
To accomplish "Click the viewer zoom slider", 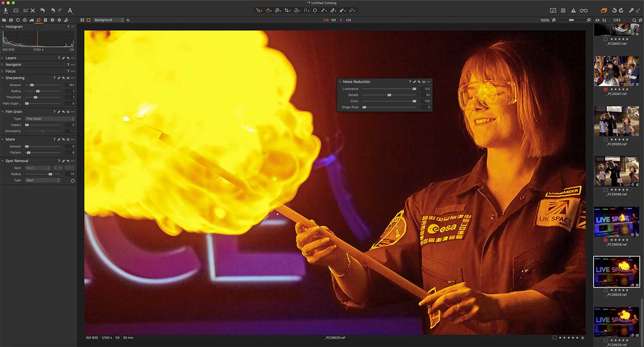I will click(x=571, y=20).
